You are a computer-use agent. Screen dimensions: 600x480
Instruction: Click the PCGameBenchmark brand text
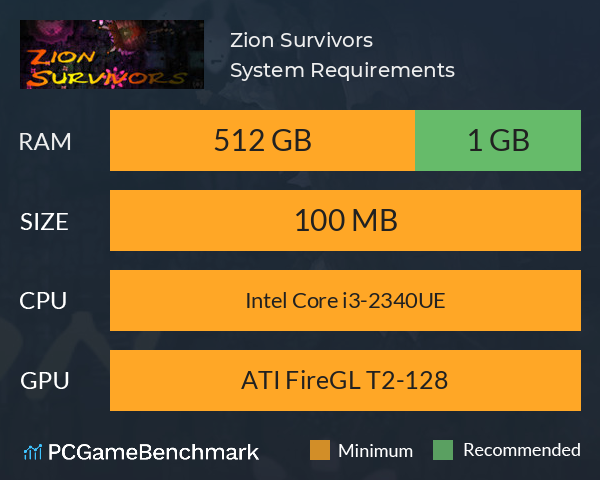point(153,452)
